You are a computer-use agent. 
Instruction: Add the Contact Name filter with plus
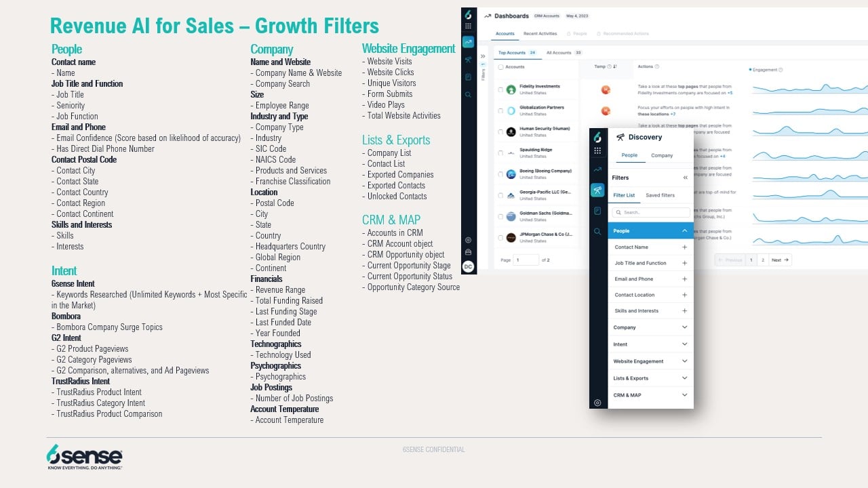point(684,247)
